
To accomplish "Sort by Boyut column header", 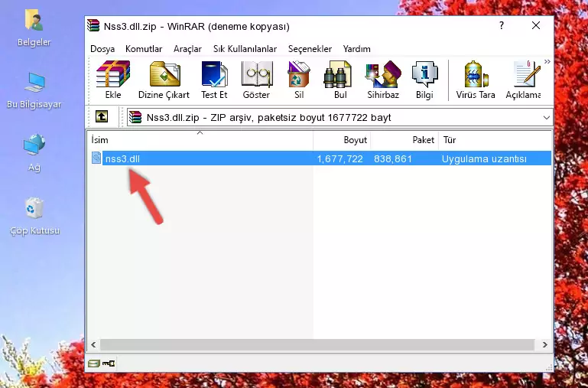I will (x=342, y=140).
